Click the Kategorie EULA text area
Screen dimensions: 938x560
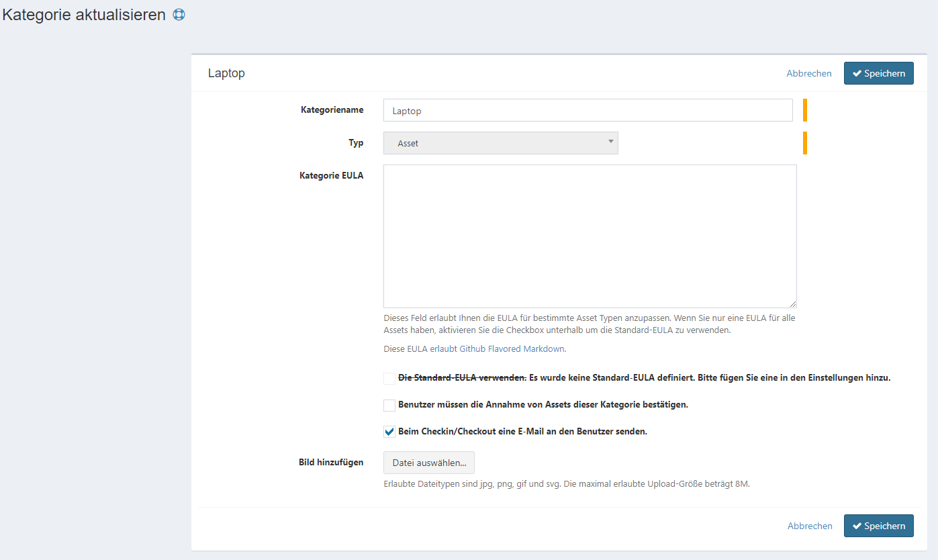(590, 236)
